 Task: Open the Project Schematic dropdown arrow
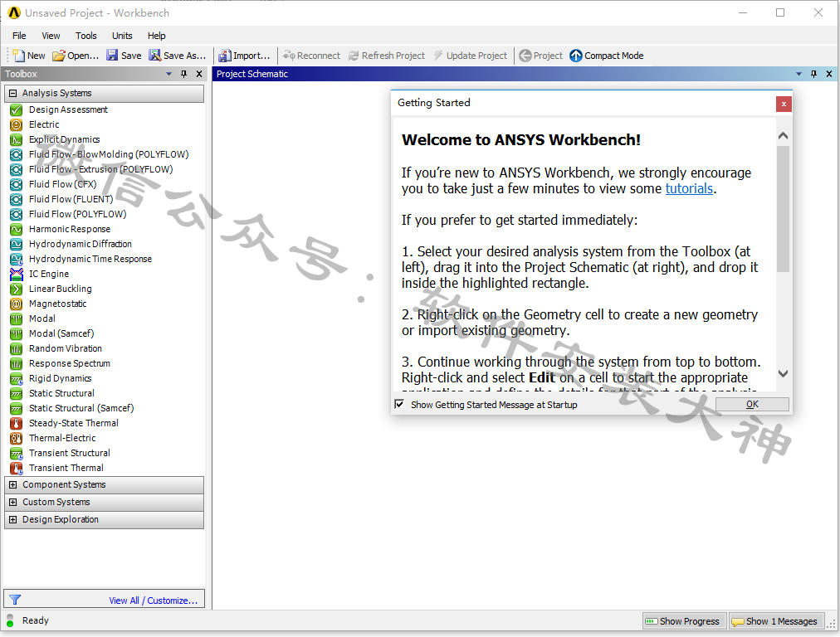pos(798,74)
